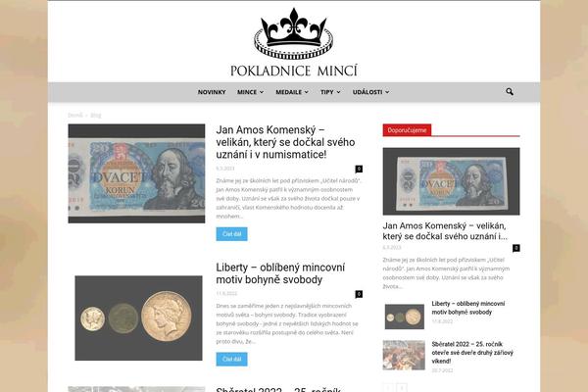Open the sidebar Komenský comment count badge
Image resolution: width=588 pixels, height=392 pixels.
click(x=516, y=248)
